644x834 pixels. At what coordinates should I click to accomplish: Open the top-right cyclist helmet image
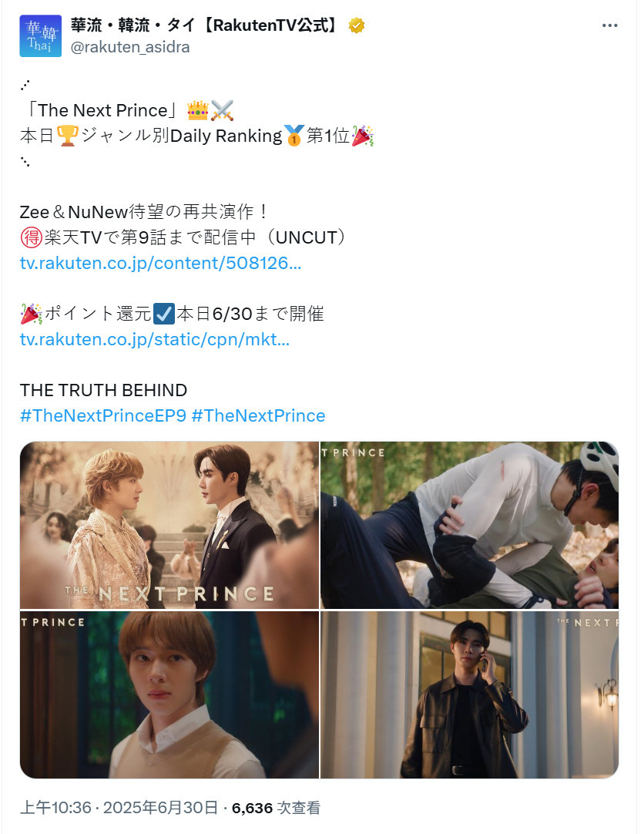[470, 525]
